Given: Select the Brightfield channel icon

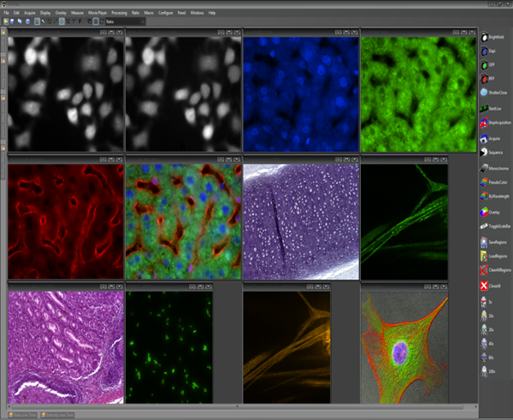Looking at the screenshot, I should point(484,37).
